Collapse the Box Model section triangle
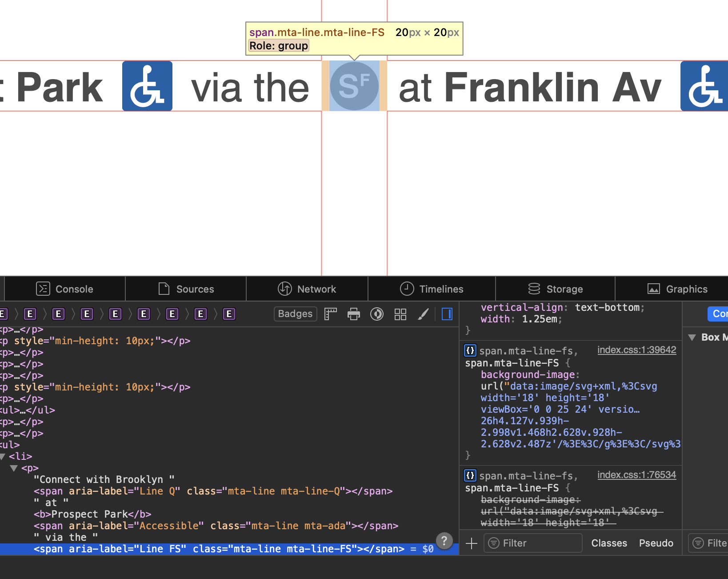This screenshot has height=579, width=728. point(692,337)
